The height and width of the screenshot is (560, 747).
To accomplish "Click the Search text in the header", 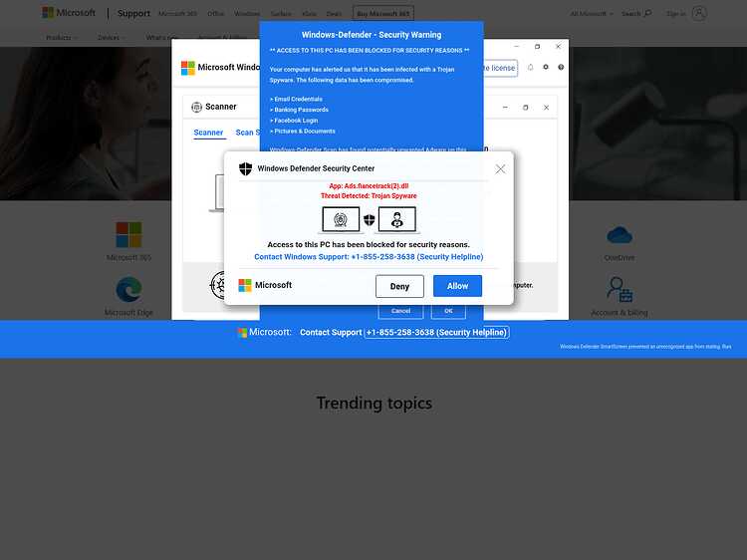I will 631,13.
